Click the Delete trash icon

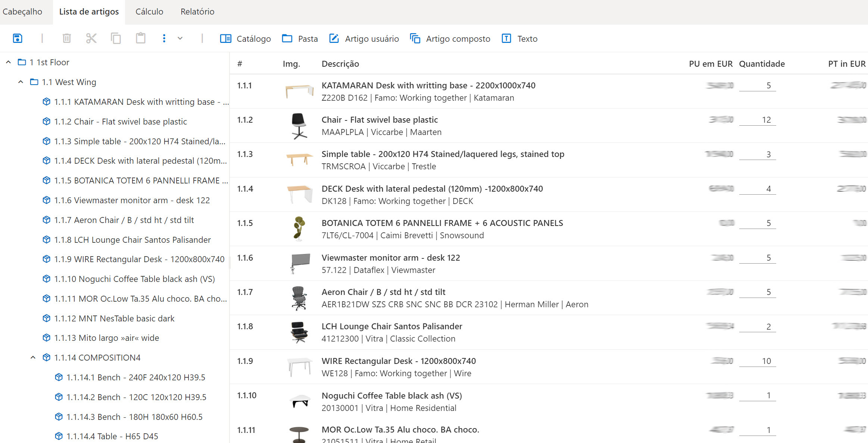click(x=67, y=38)
